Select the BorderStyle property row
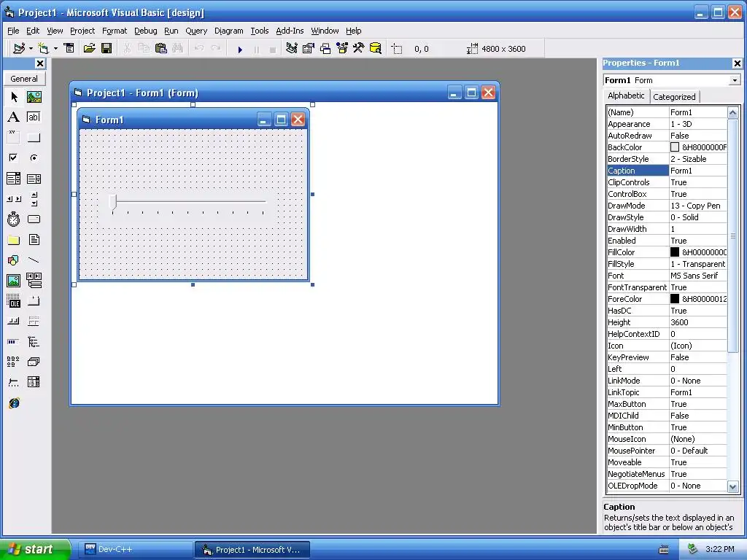Image resolution: width=747 pixels, height=560 pixels. coord(667,159)
